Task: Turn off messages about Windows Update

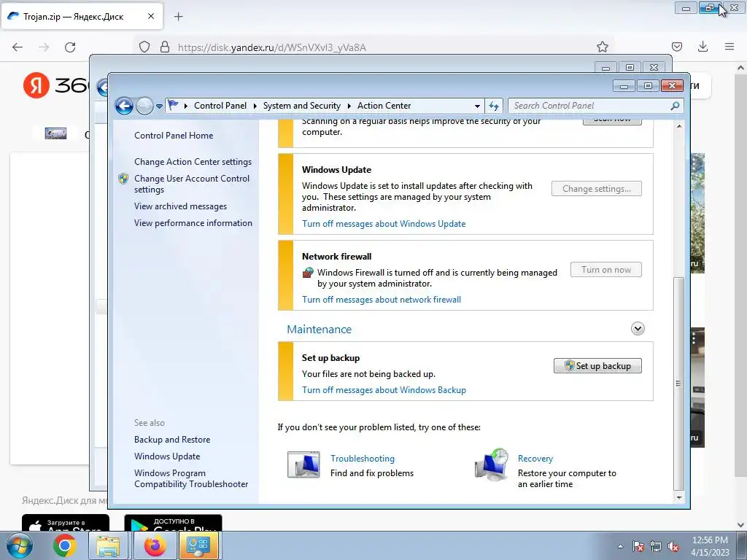Action: click(384, 223)
